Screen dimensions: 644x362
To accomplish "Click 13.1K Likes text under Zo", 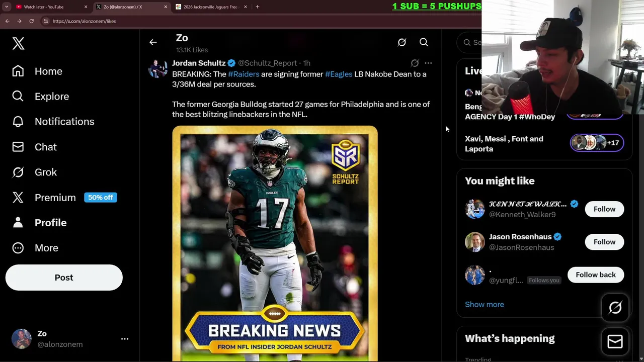I will (x=192, y=50).
